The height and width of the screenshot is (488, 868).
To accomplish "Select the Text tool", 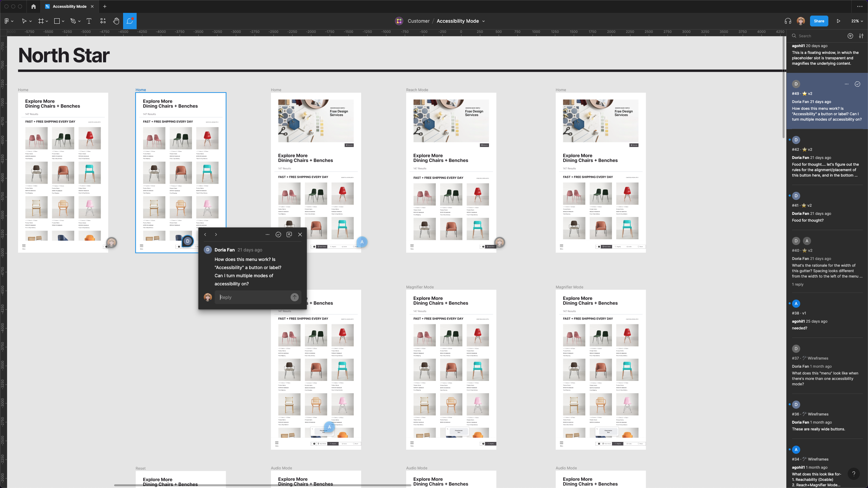I will click(89, 21).
